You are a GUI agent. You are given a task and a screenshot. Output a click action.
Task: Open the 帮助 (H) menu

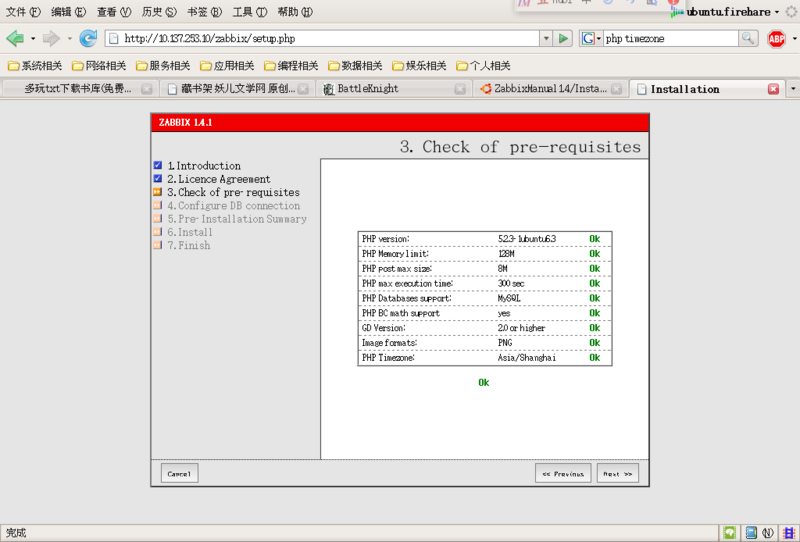pos(295,12)
